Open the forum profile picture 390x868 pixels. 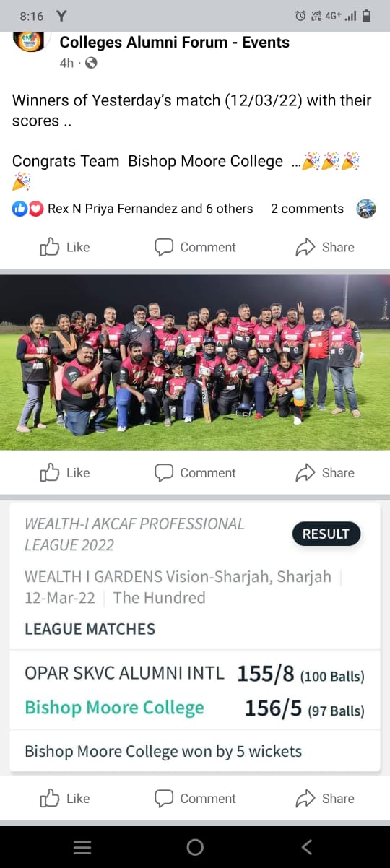coord(29,40)
